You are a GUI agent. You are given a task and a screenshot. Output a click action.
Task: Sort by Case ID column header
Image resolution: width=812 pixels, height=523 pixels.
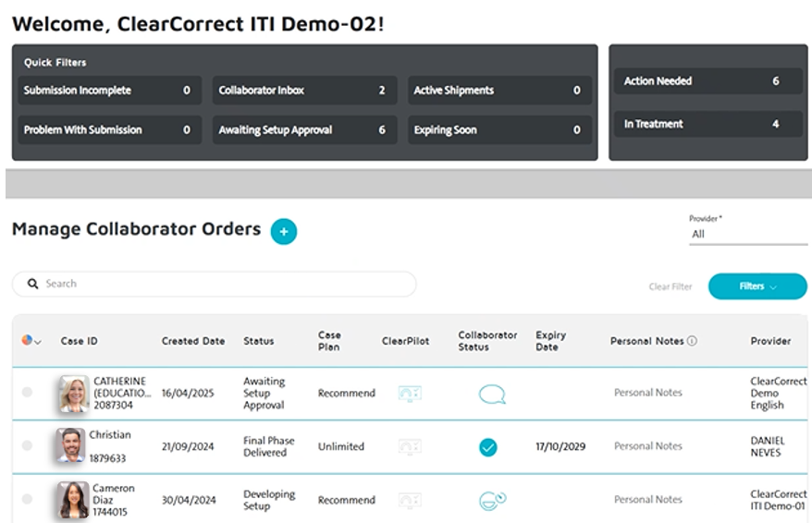point(80,341)
